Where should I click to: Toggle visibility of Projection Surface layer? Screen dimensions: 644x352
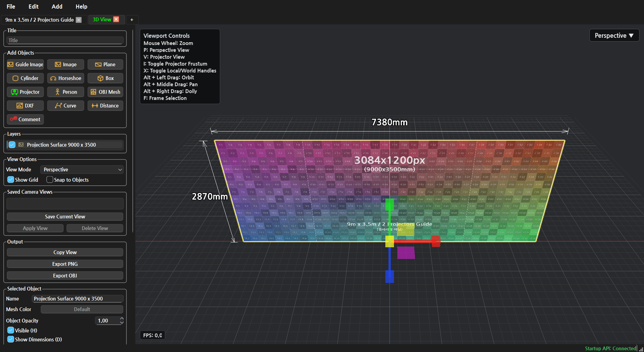[x=12, y=145]
